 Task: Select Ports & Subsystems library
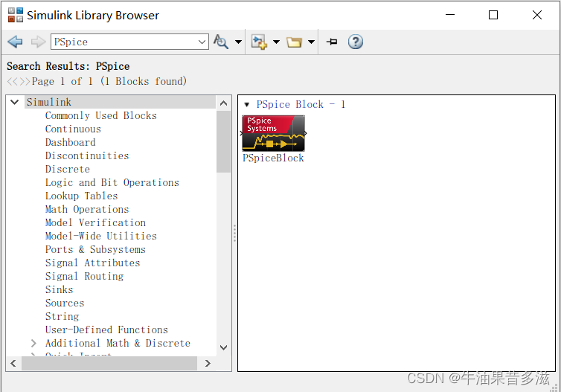coord(95,249)
